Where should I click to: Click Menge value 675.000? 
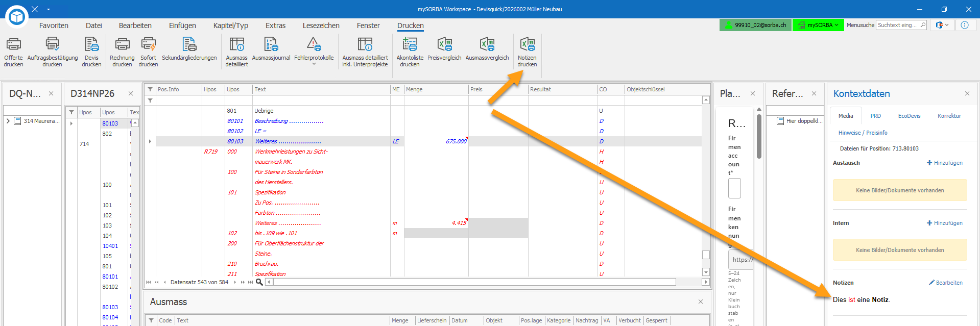456,141
